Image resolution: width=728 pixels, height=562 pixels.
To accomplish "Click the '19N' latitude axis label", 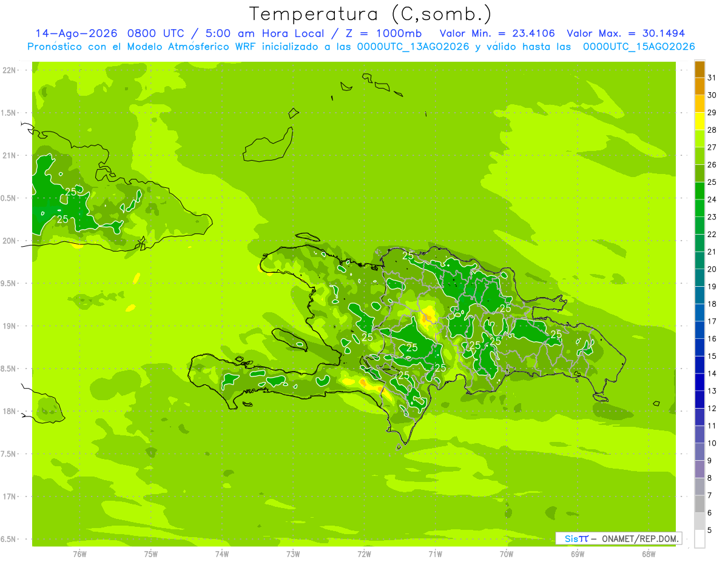I will pyautogui.click(x=10, y=326).
